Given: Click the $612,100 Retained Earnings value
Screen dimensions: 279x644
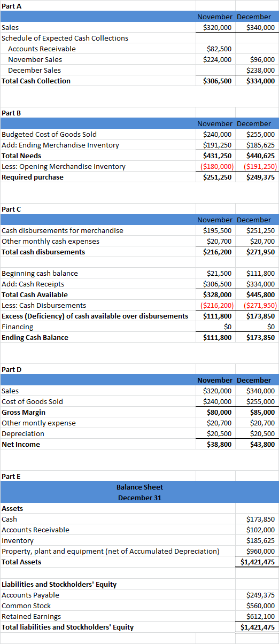Looking at the screenshot, I should (261, 616).
